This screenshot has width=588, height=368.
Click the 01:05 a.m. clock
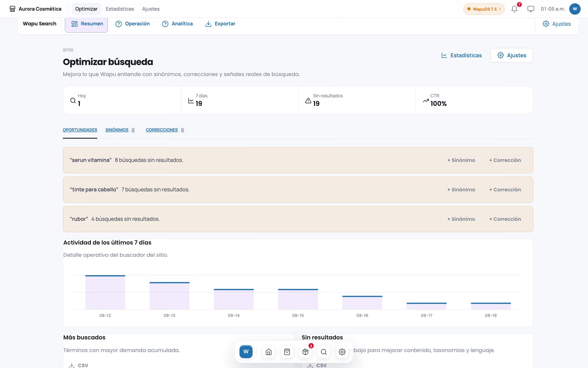553,9
